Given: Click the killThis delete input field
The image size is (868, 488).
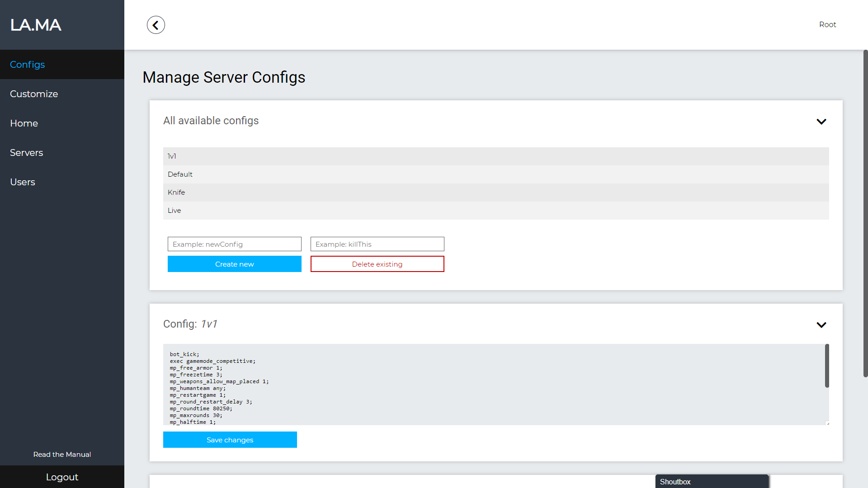Looking at the screenshot, I should pos(377,244).
